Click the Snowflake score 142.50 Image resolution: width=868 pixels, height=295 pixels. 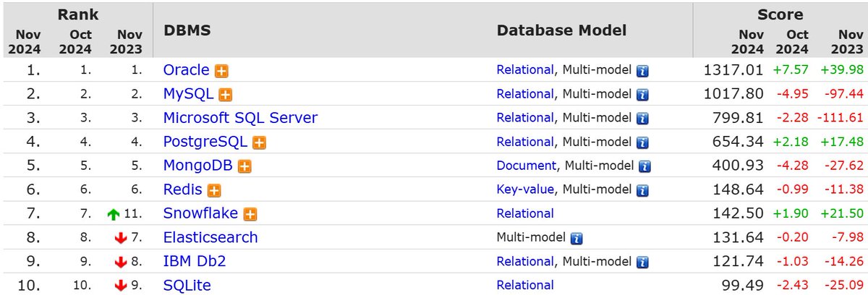tap(739, 213)
